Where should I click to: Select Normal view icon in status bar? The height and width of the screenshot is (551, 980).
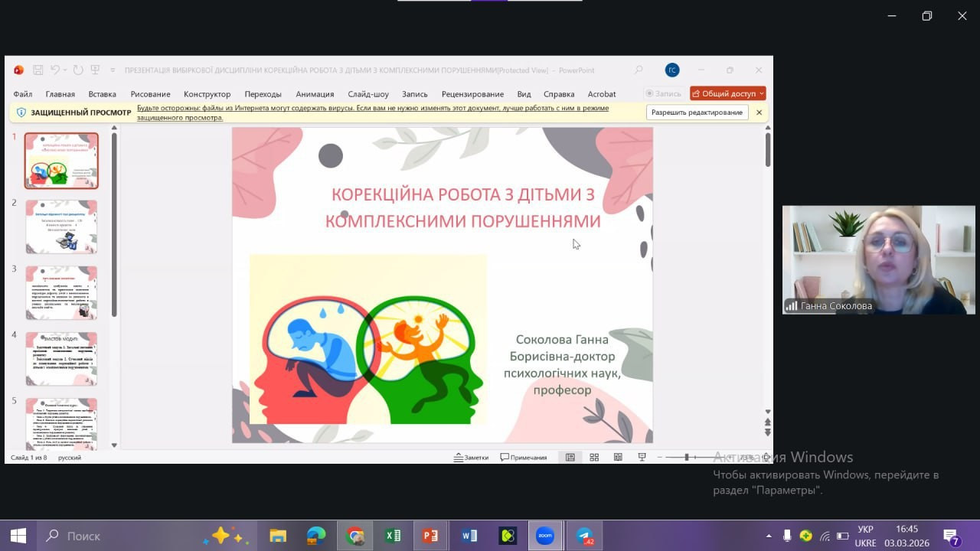570,458
